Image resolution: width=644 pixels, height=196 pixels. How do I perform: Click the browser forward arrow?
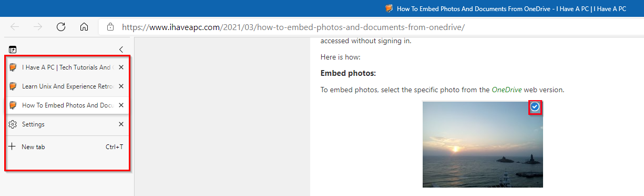pos(38,27)
